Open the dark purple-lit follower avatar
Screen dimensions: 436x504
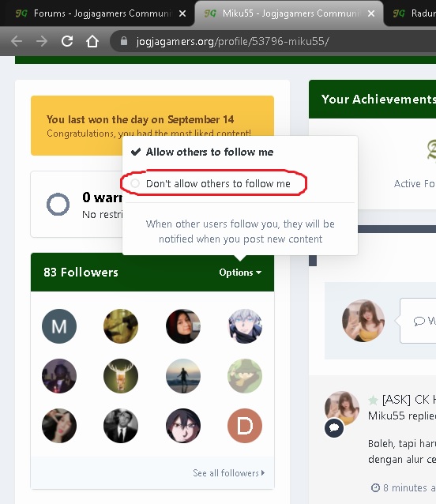(59, 376)
